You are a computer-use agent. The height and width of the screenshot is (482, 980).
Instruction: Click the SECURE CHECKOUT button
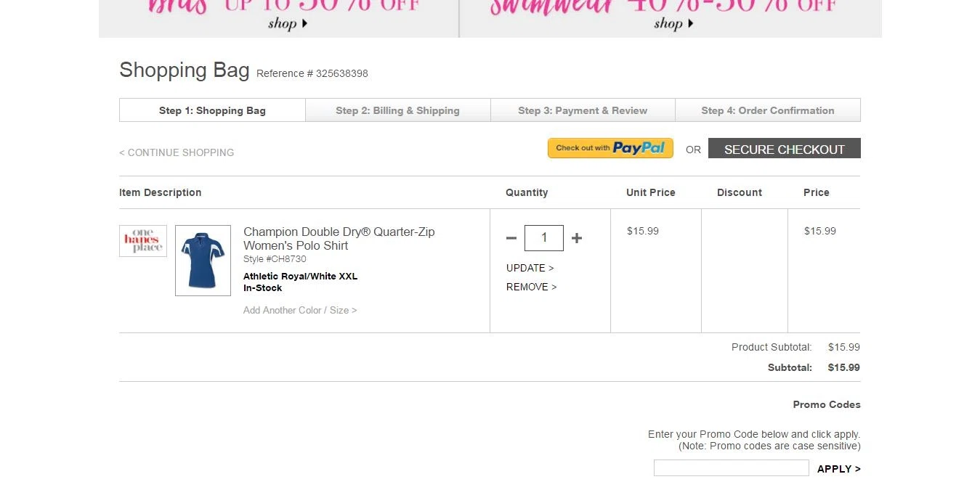[x=785, y=148]
